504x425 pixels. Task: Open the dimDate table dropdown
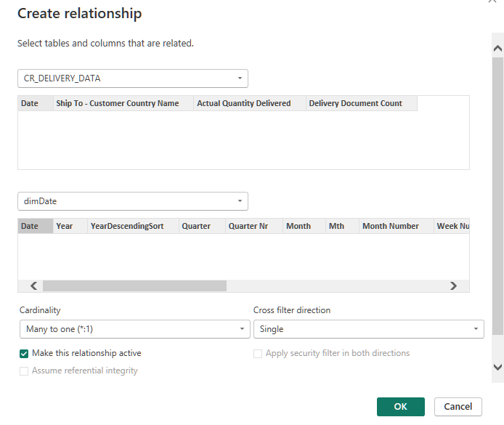tap(133, 201)
